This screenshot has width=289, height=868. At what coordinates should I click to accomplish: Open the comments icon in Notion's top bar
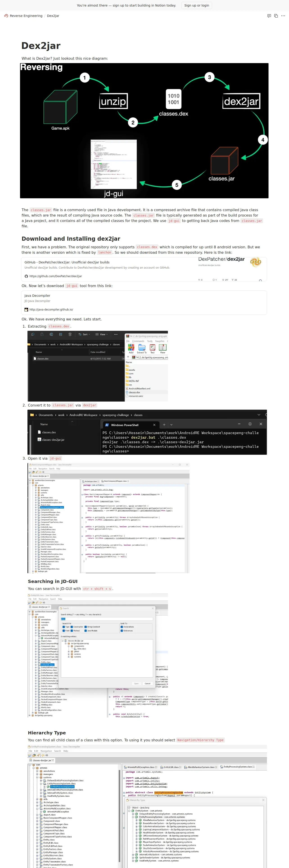click(x=269, y=16)
